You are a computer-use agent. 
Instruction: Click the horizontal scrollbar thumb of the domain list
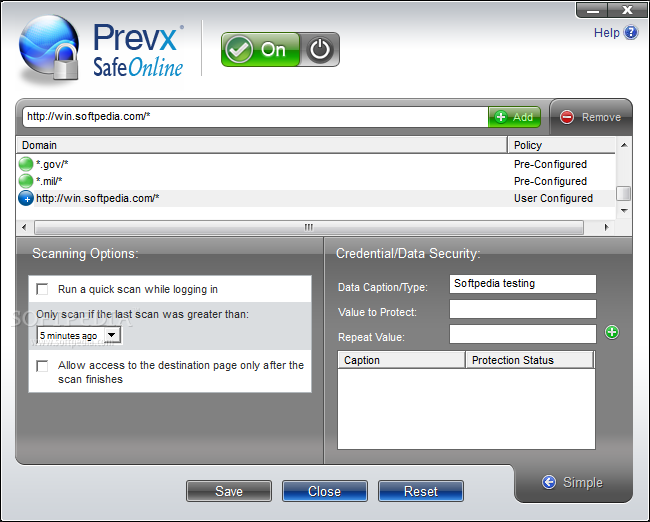click(309, 227)
